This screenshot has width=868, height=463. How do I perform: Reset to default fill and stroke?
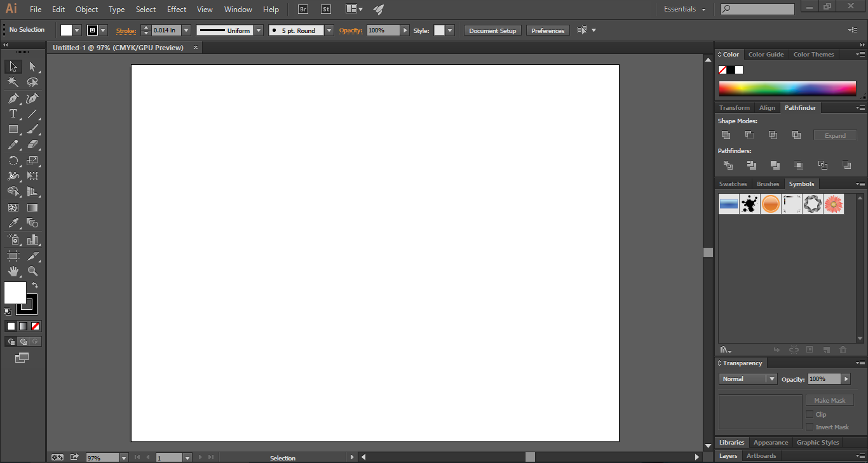click(x=8, y=312)
